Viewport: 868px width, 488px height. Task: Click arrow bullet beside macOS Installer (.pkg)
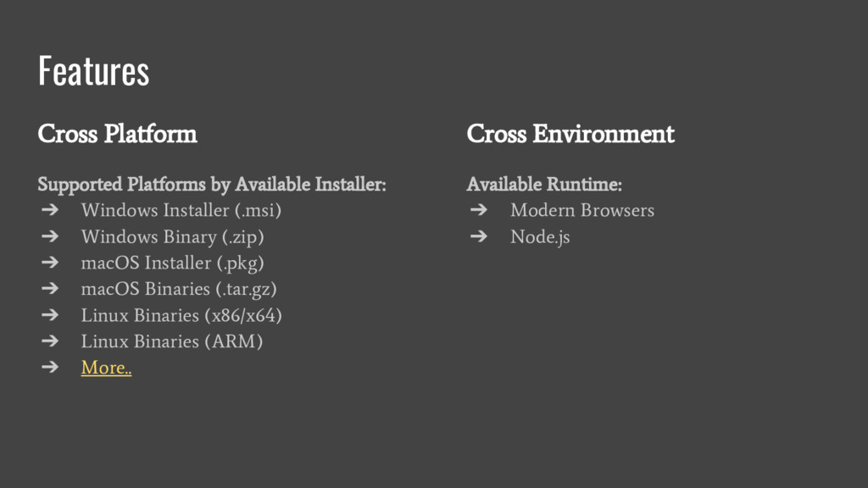pos(50,263)
